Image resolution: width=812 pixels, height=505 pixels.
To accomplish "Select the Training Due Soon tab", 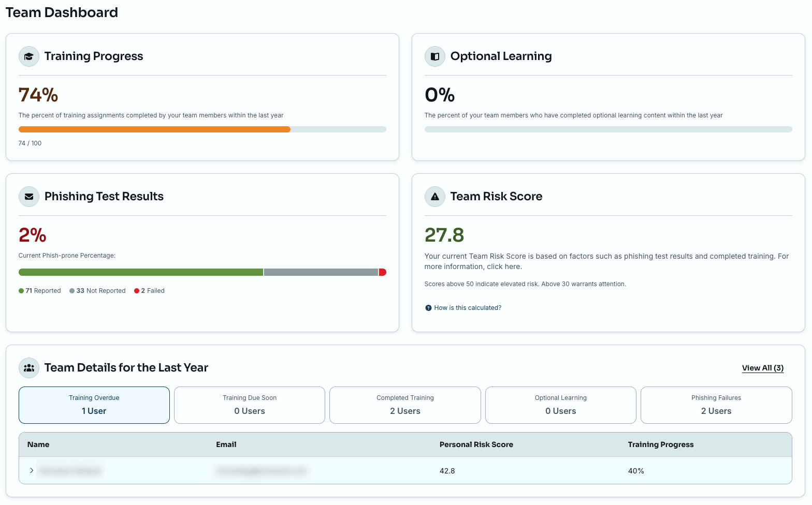I will point(250,405).
